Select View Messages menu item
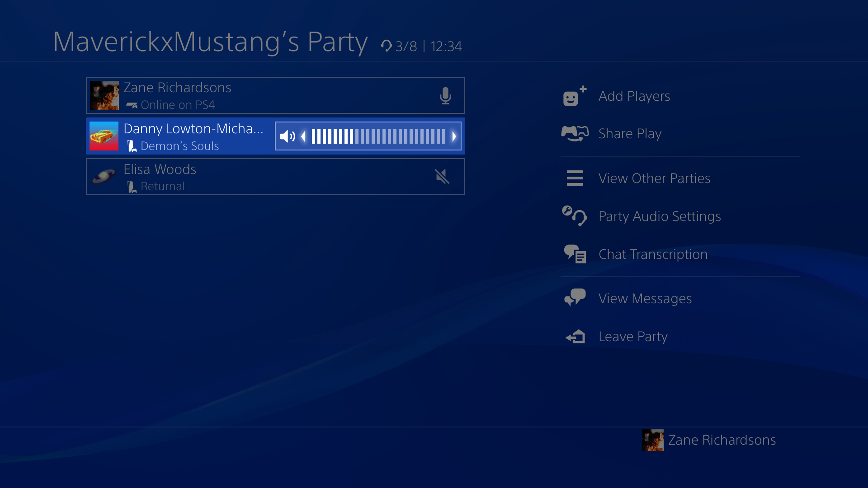868x488 pixels. coord(645,299)
